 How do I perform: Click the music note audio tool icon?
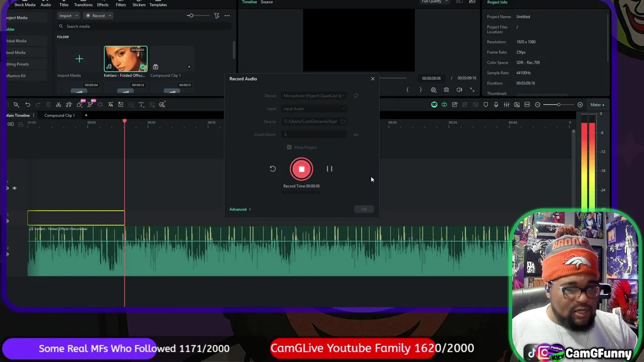69,105
